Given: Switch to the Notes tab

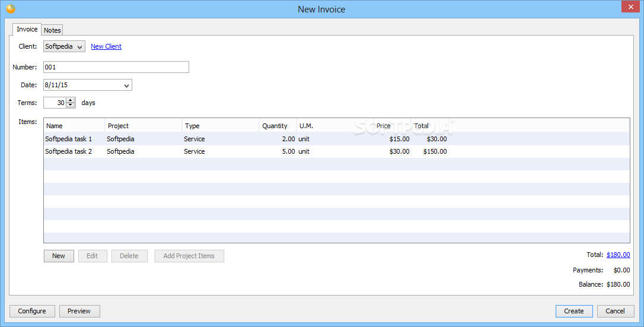Looking at the screenshot, I should (x=52, y=30).
